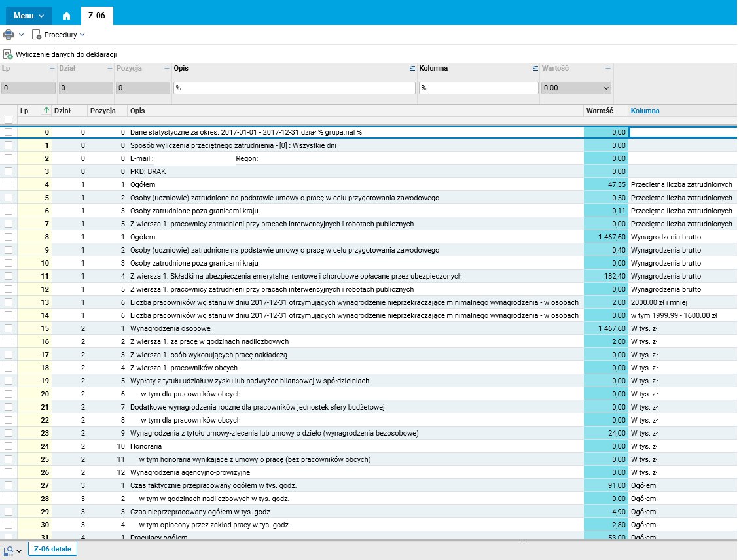The image size is (739, 560).
Task: Check checkbox for row 27 Czas faktycznie przepracowany
Action: click(9, 485)
